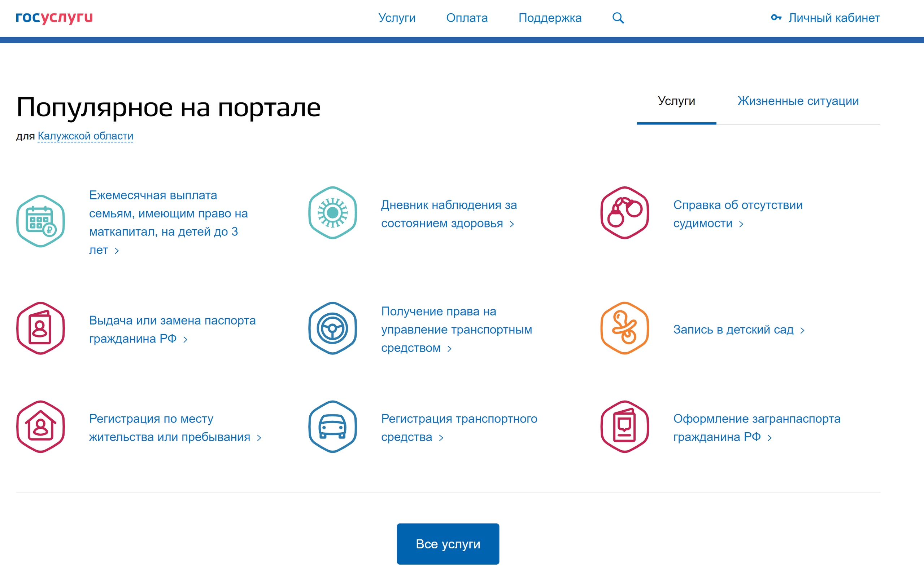
Task: Open Оплата in top navigation
Action: click(x=467, y=18)
